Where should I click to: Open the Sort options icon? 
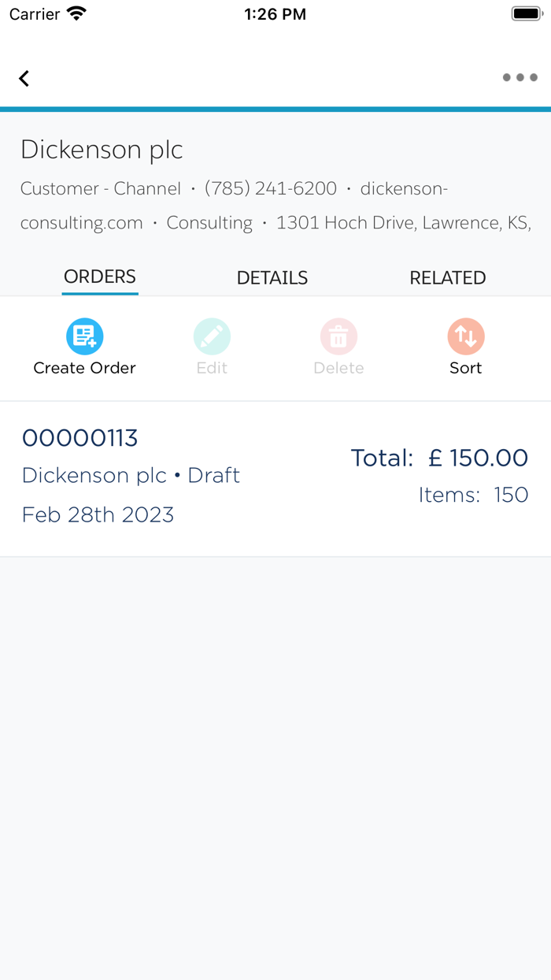[x=465, y=336]
